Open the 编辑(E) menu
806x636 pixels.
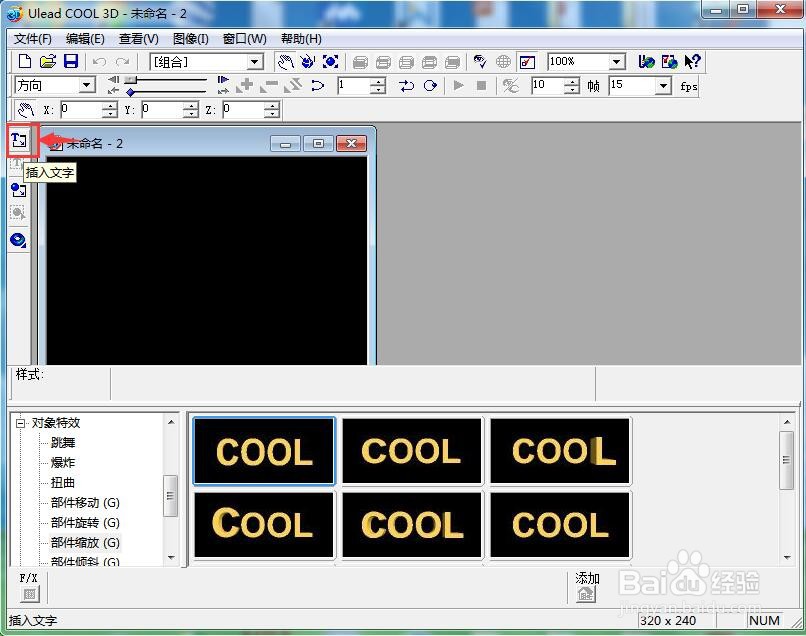coord(85,39)
